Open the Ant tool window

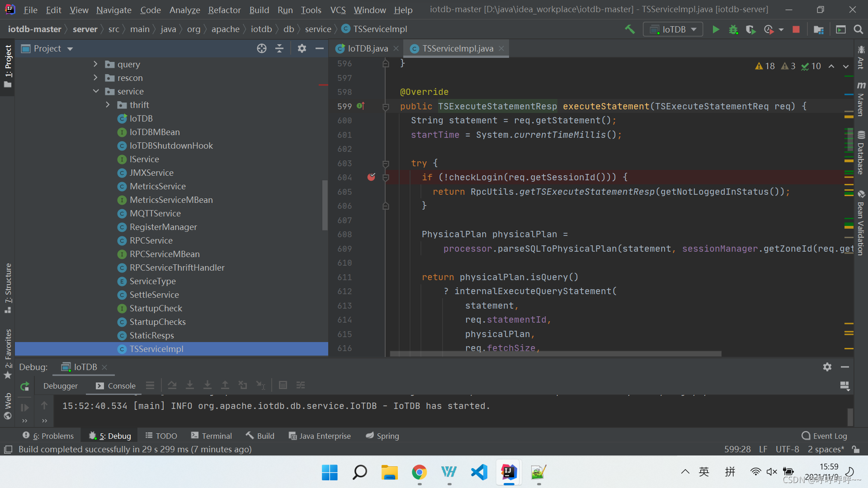point(861,57)
